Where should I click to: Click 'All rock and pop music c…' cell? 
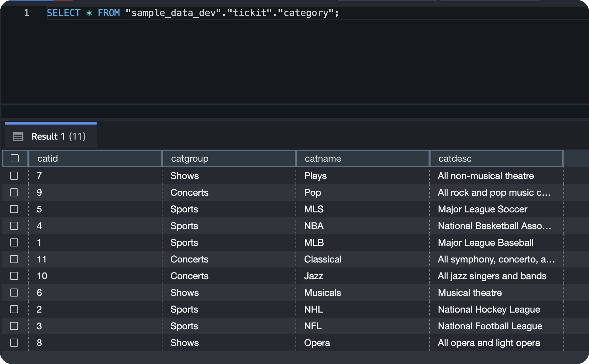pos(496,192)
